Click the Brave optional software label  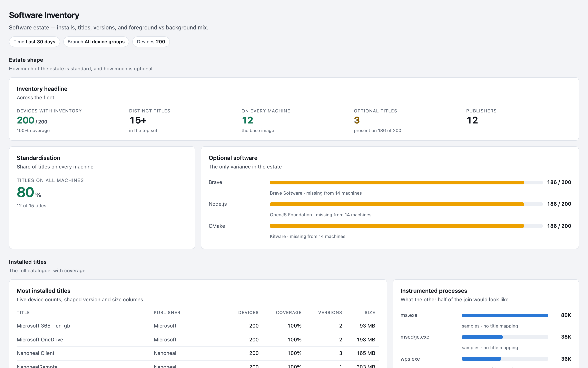point(215,182)
